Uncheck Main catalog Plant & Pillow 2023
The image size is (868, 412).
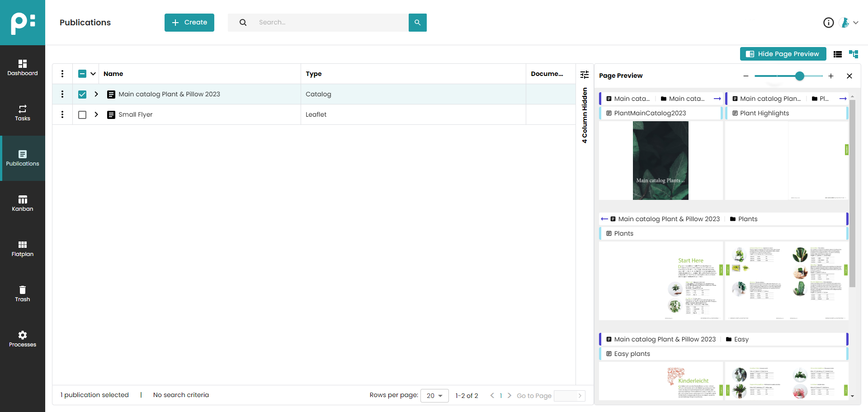[82, 94]
